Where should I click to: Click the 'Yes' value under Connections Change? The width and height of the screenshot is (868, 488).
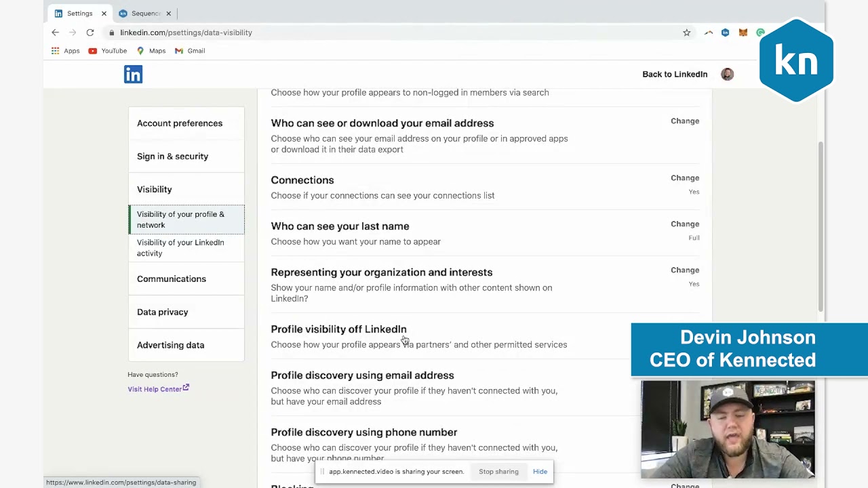click(x=694, y=192)
